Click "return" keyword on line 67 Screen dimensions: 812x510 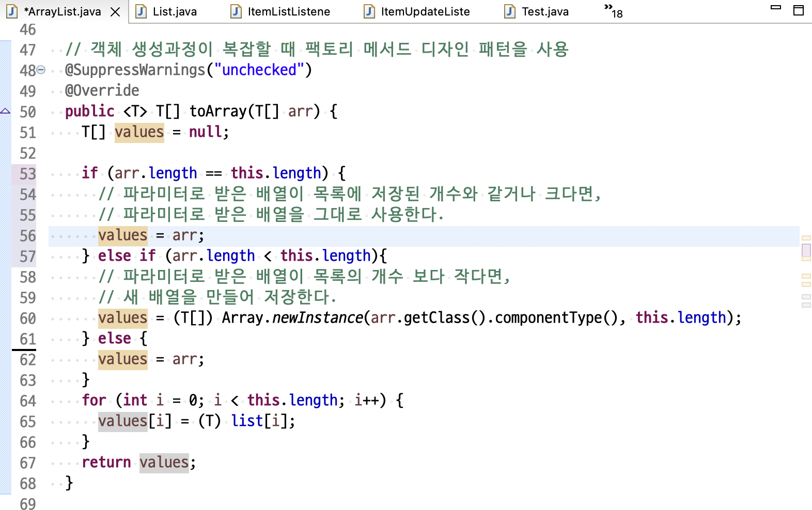point(106,462)
